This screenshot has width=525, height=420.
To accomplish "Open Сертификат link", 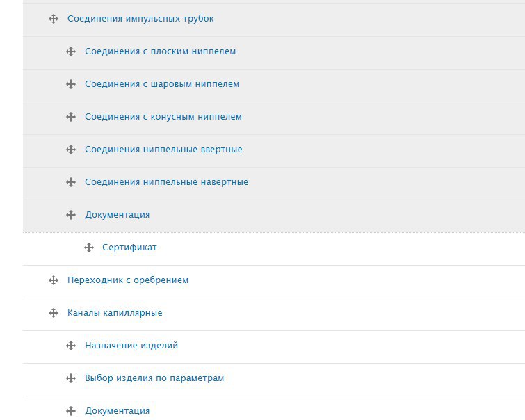I will (129, 248).
